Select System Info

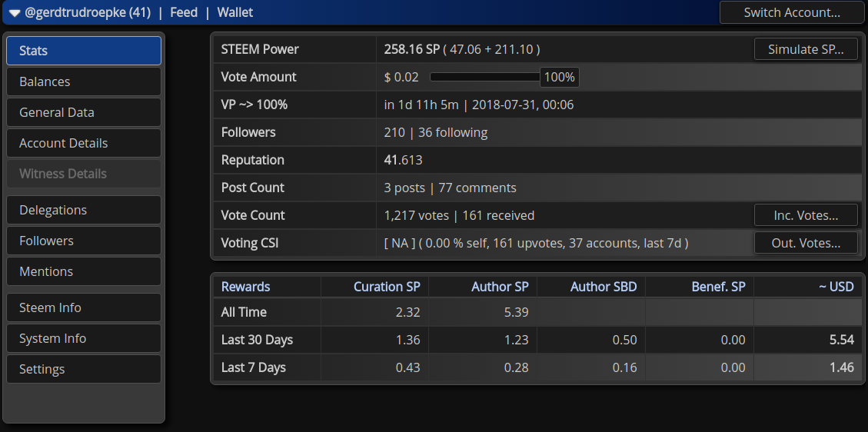pyautogui.click(x=84, y=338)
